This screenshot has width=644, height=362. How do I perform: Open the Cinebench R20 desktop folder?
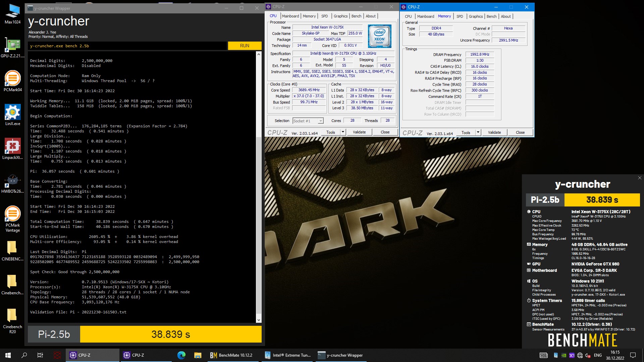point(12,321)
